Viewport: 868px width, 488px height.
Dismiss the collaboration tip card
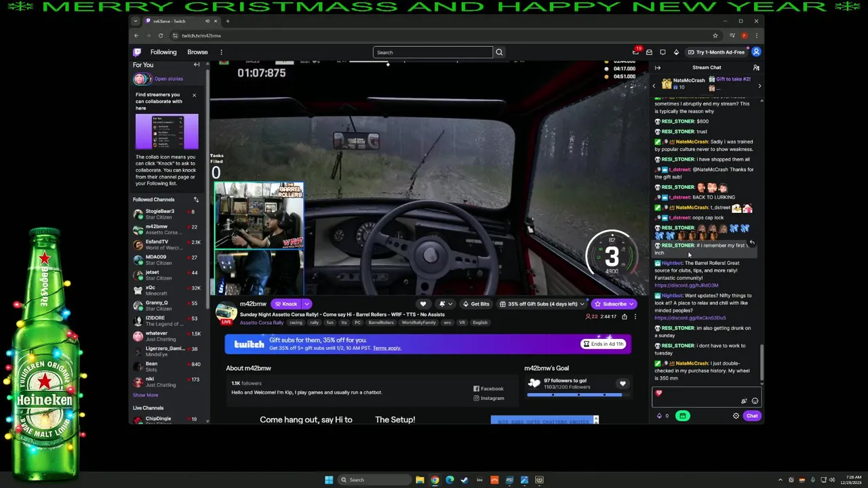click(x=194, y=95)
